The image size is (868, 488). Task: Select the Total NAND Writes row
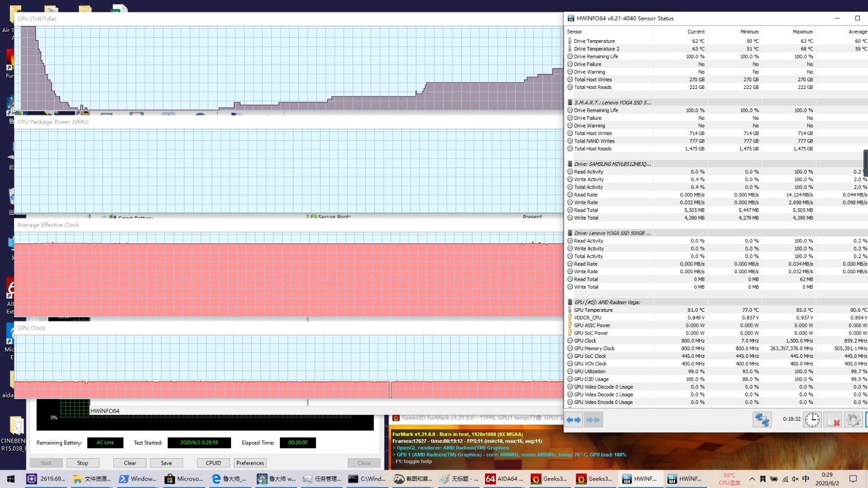point(716,141)
